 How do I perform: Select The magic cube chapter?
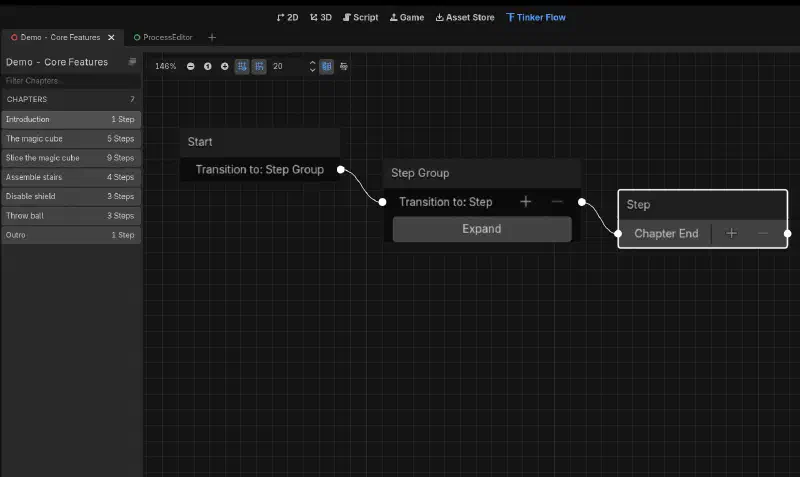coord(71,139)
